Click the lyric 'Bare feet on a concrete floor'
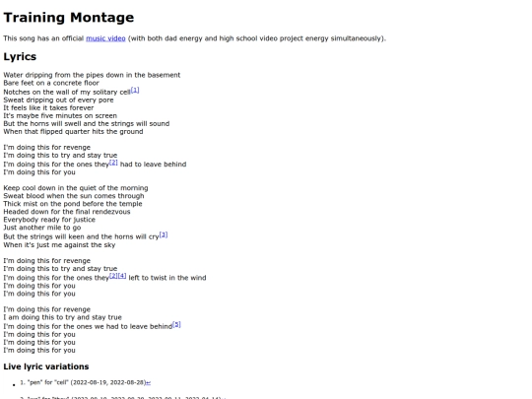532x399 pixels. pos(51,83)
